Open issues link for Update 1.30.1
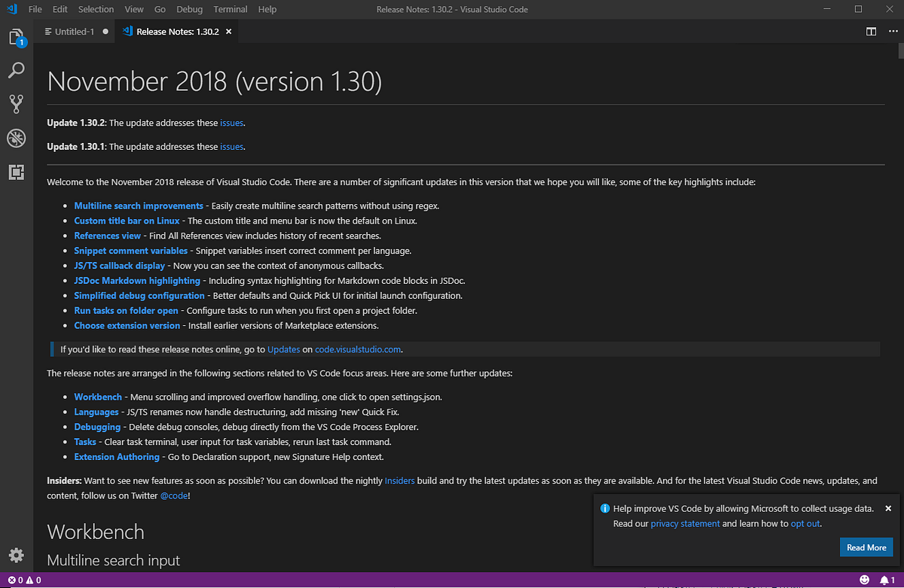This screenshot has width=904, height=588. 231,147
